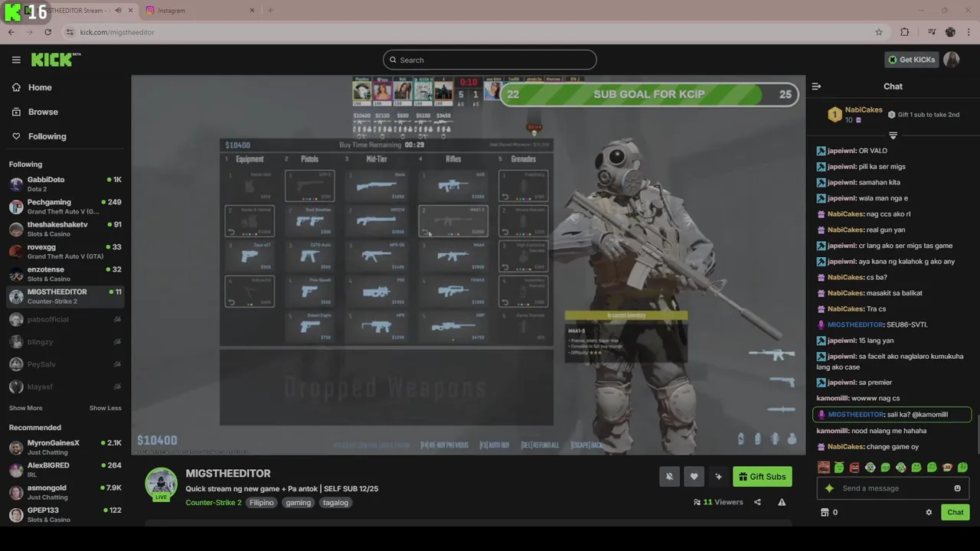Open enzotense channel
Image resolution: width=980 pixels, height=551 pixels.
click(x=65, y=274)
